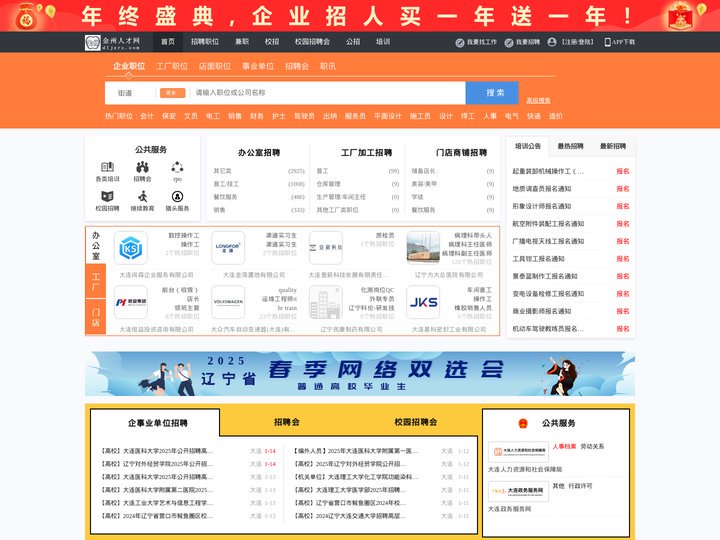Open 兼职 in the navigation bar

pos(242,42)
